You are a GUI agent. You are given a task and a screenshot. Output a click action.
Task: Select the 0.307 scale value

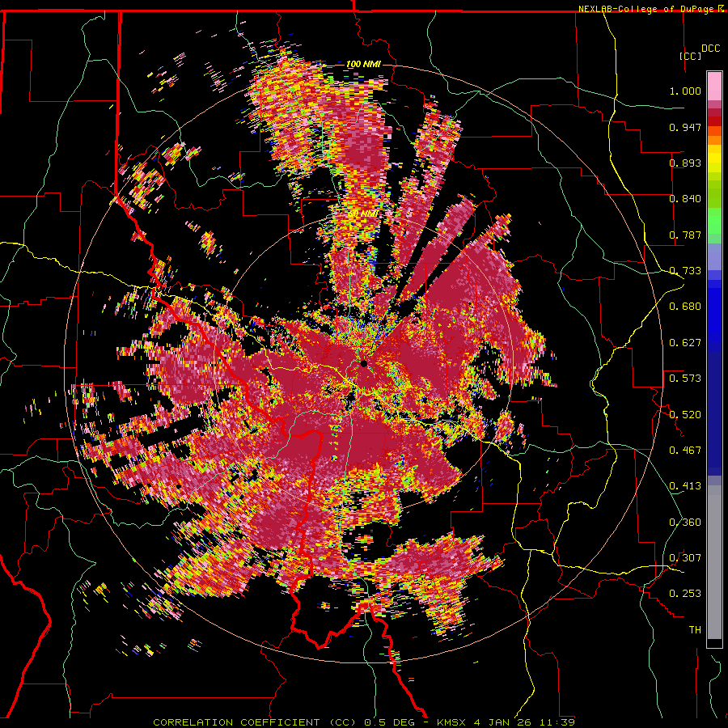coord(685,557)
